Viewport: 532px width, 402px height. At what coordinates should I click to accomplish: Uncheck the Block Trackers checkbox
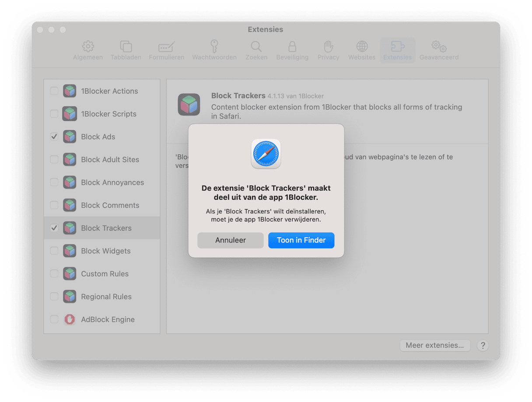click(54, 228)
